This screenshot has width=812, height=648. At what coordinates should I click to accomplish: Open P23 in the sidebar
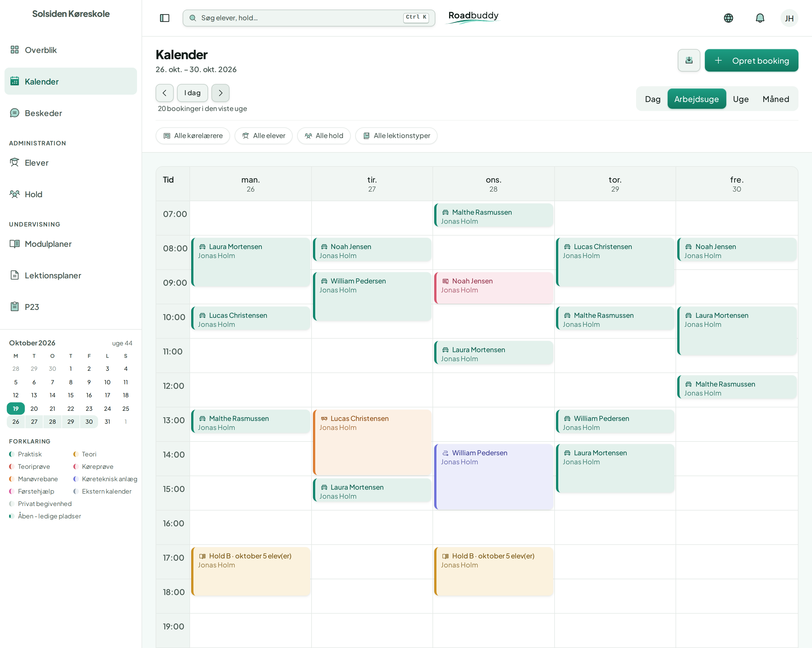tap(71, 307)
